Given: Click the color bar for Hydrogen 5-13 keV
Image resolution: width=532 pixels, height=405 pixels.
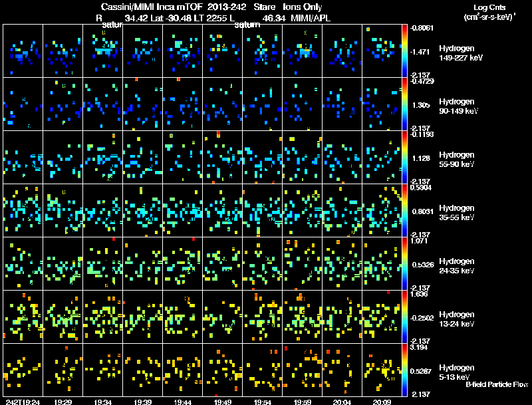Looking at the screenshot, I should tap(406, 370).
